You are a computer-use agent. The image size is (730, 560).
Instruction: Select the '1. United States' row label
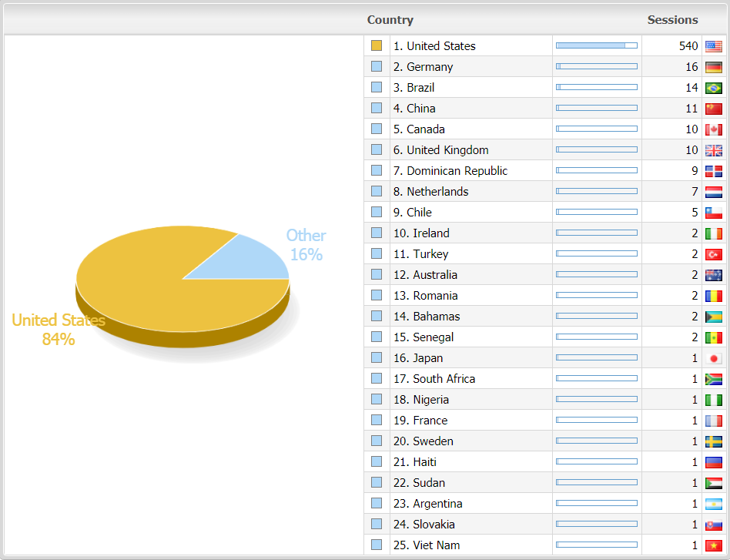point(434,46)
